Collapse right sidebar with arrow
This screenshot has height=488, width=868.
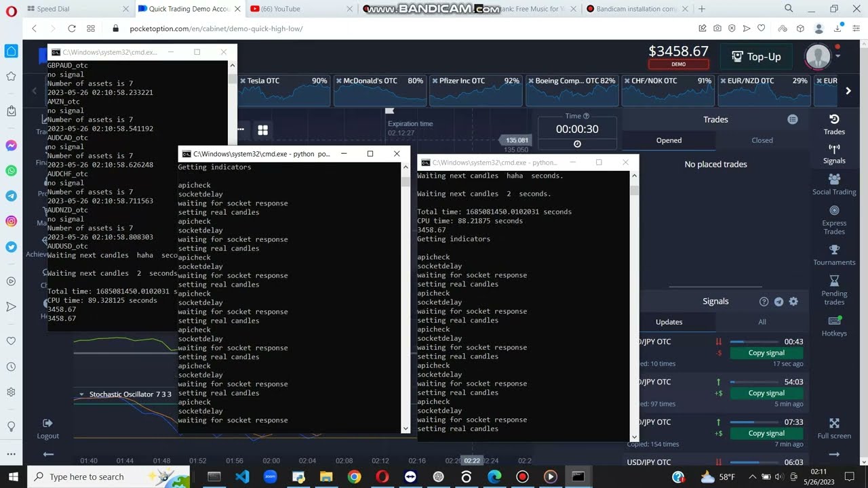pos(834,454)
